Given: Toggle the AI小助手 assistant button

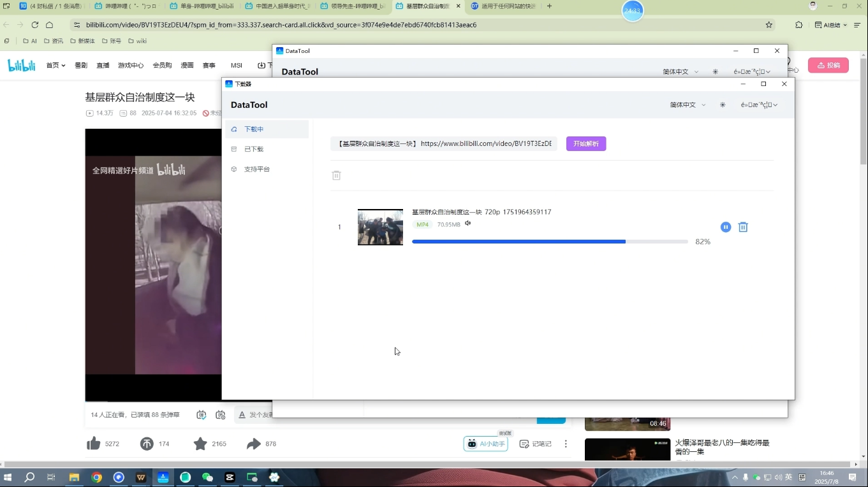Looking at the screenshot, I should click(485, 443).
